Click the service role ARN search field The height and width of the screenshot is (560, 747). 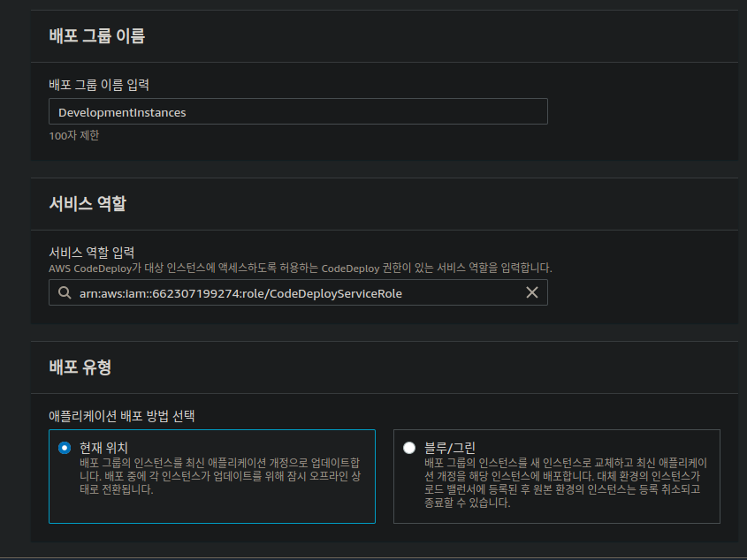point(298,292)
